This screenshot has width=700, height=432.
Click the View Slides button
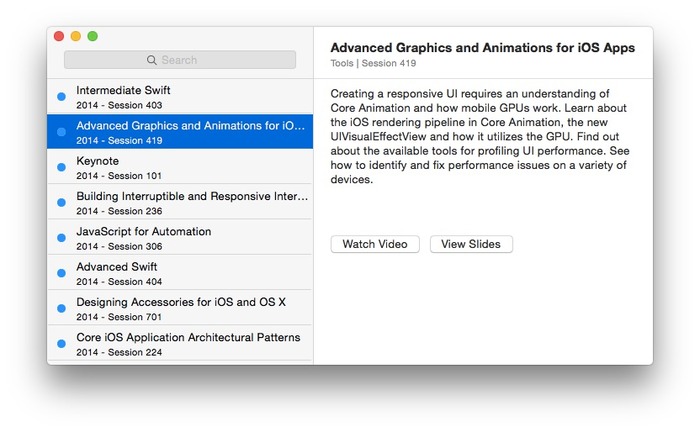click(471, 244)
